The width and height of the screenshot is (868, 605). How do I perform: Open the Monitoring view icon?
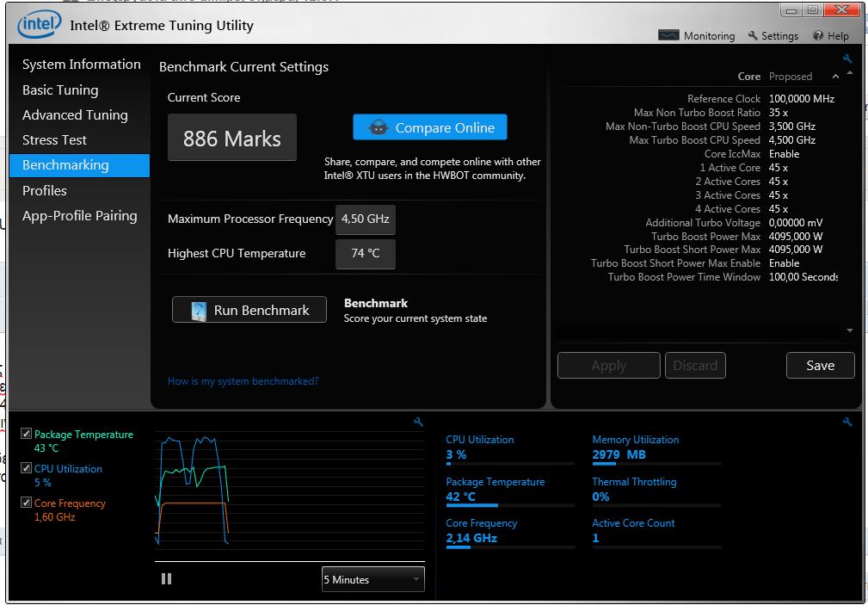[668, 35]
